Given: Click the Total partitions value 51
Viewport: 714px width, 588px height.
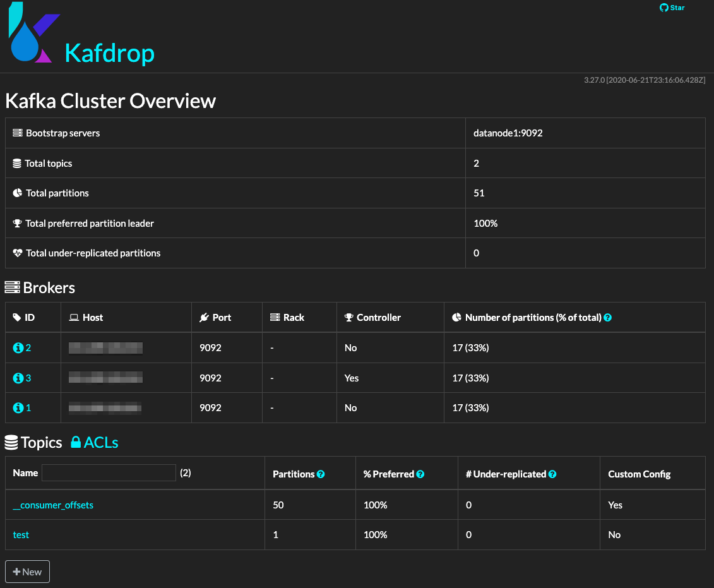Looking at the screenshot, I should (479, 193).
